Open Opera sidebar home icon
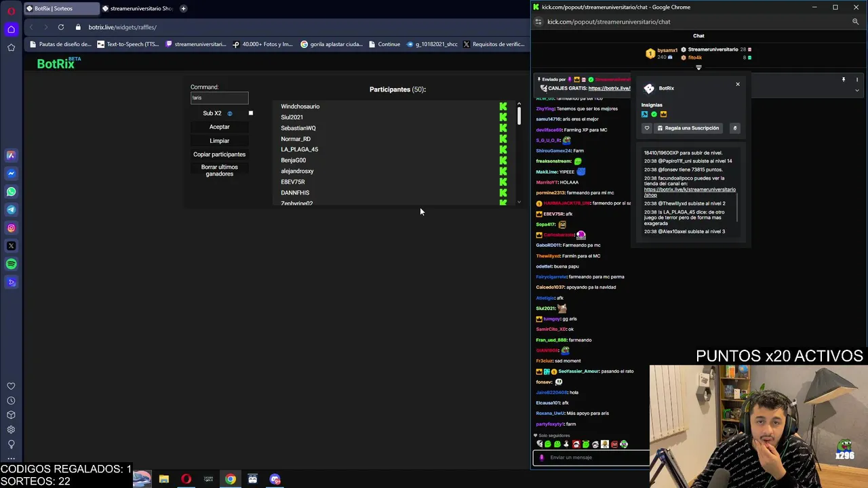 [11, 29]
